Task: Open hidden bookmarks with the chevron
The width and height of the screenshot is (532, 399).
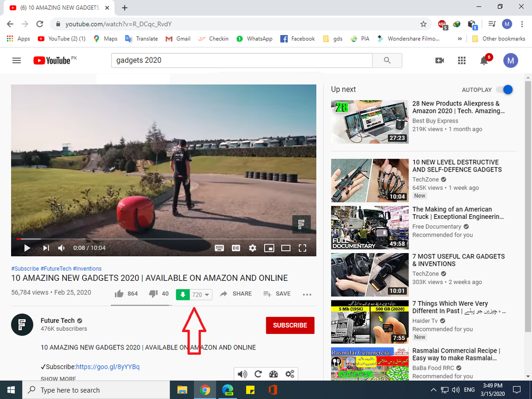Action: (459, 38)
